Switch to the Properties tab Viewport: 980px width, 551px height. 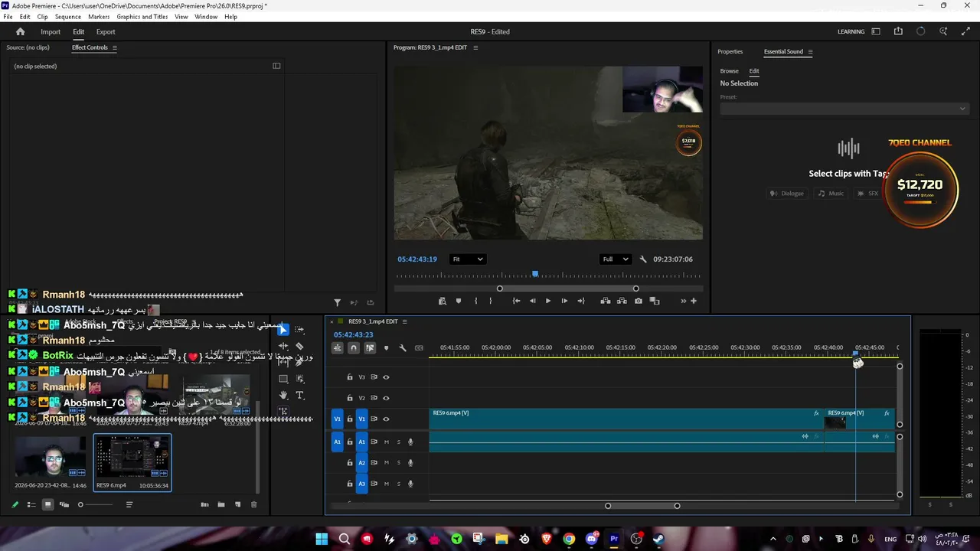coord(730,52)
